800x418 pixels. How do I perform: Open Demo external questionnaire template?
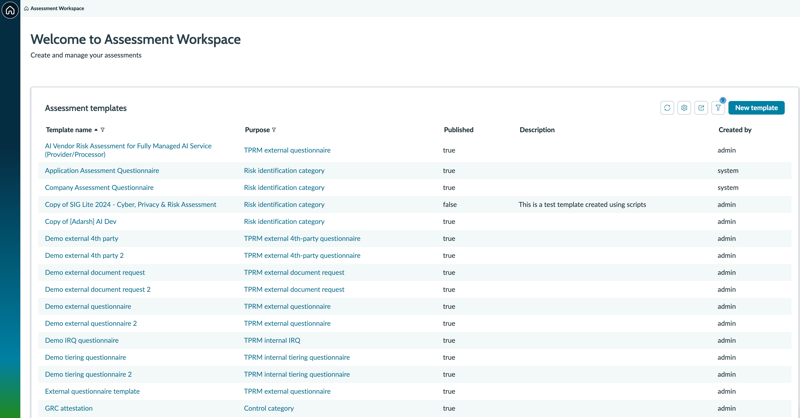(88, 306)
